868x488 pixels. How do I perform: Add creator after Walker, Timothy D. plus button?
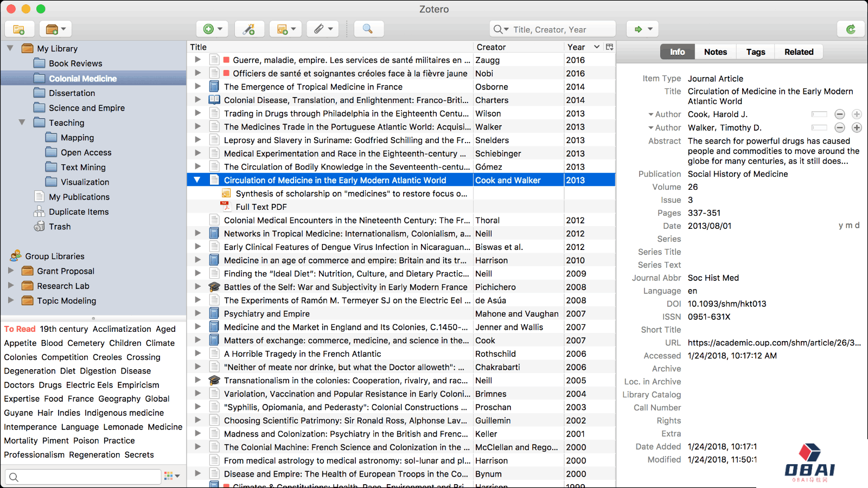(x=857, y=128)
